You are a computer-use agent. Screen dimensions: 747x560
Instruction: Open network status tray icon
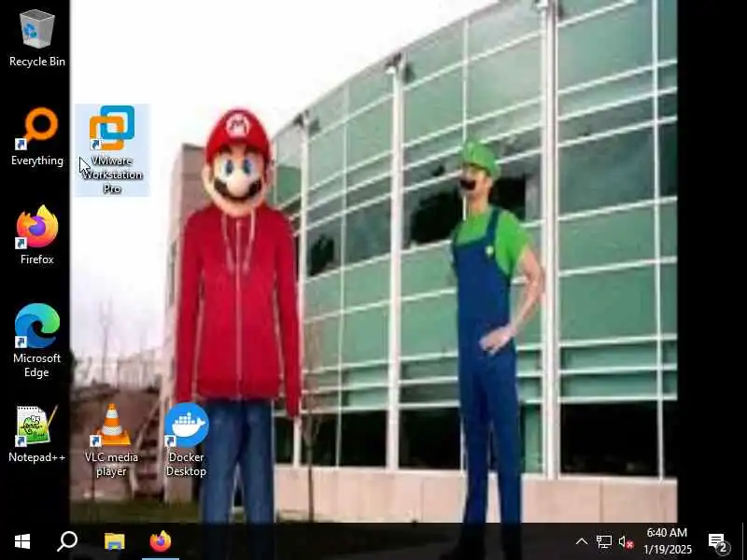click(603, 542)
